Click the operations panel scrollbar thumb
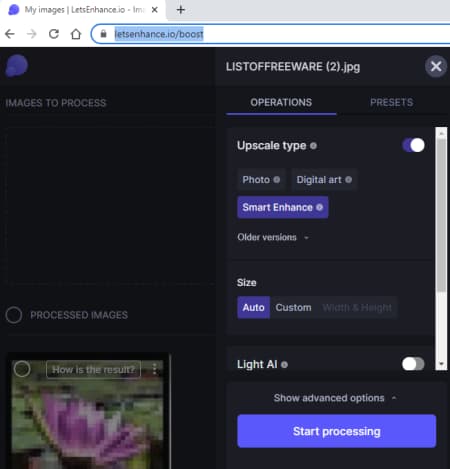The height and width of the screenshot is (469, 450). click(441, 215)
